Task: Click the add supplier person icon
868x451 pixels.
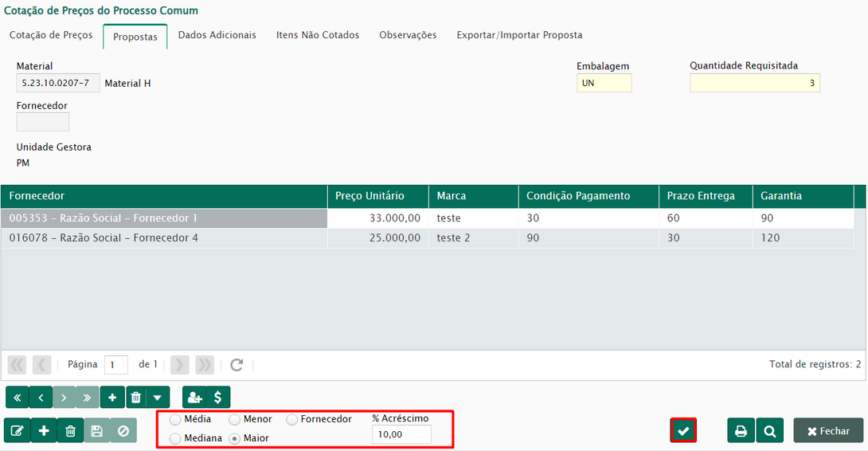Action: point(194,397)
